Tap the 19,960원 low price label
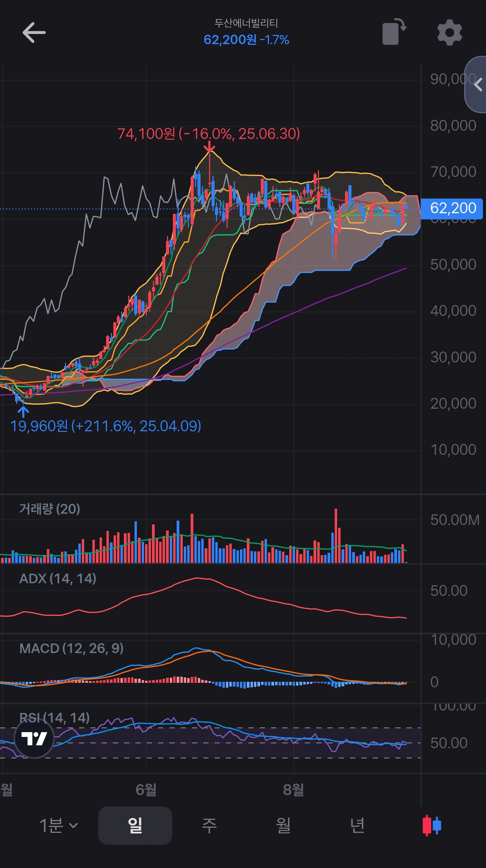The image size is (486, 868). coord(106,426)
